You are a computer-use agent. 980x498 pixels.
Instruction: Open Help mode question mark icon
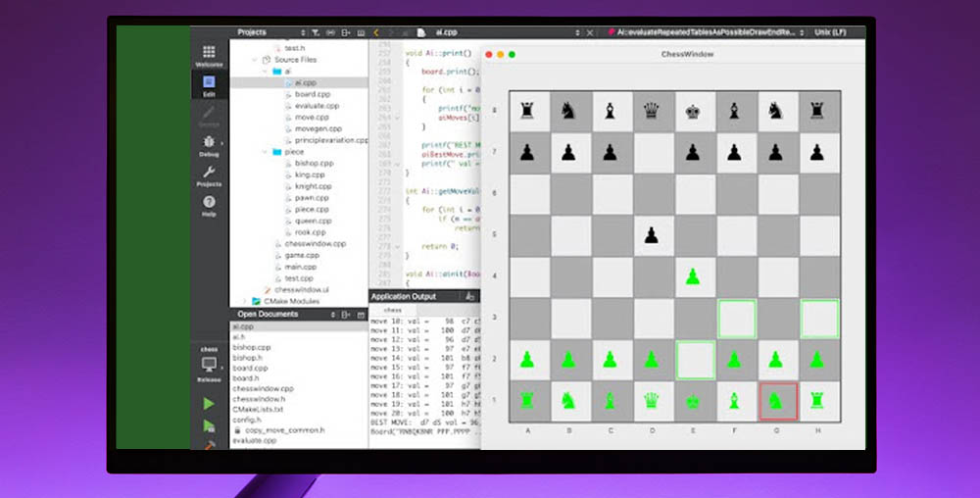pos(208,206)
